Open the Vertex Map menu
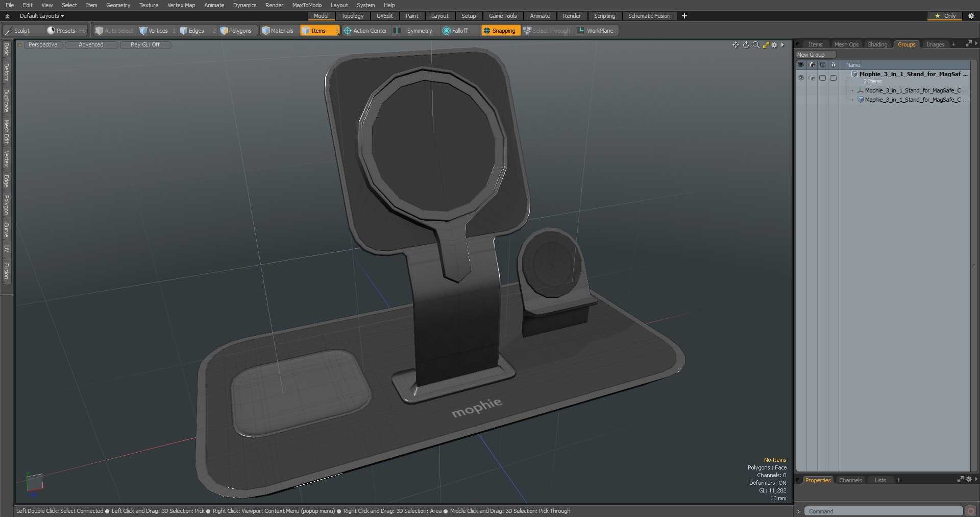This screenshot has width=980, height=517. click(181, 5)
